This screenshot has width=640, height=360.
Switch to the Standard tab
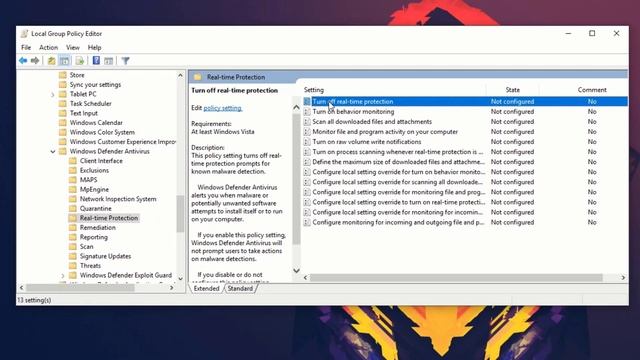coord(240,289)
